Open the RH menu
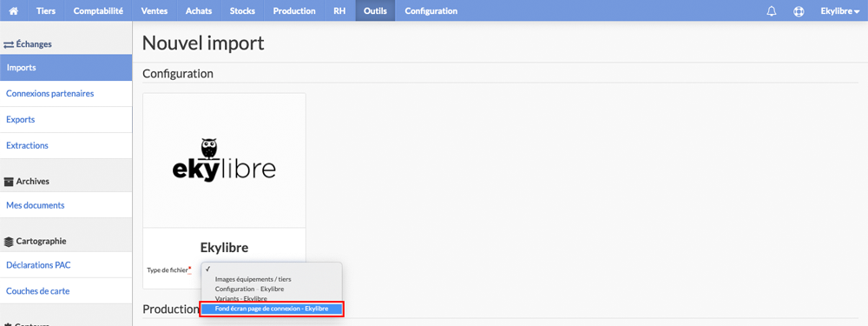868x326 pixels. coord(339,10)
